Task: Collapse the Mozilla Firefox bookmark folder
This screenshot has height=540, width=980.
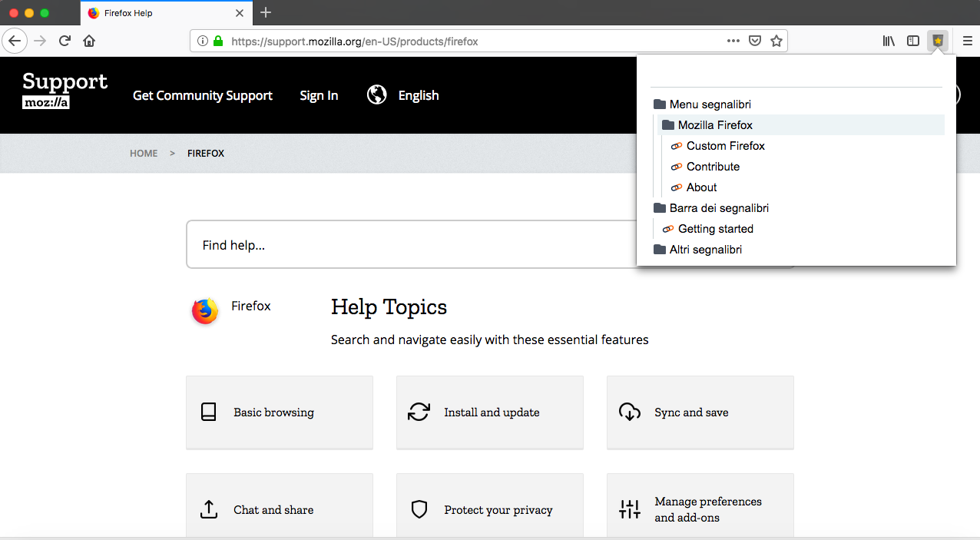Action: [714, 125]
